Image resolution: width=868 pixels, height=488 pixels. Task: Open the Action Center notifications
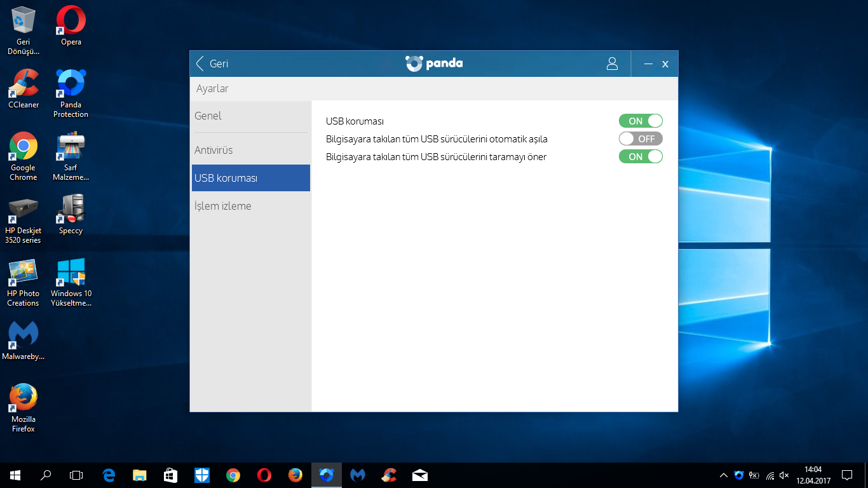(x=847, y=475)
